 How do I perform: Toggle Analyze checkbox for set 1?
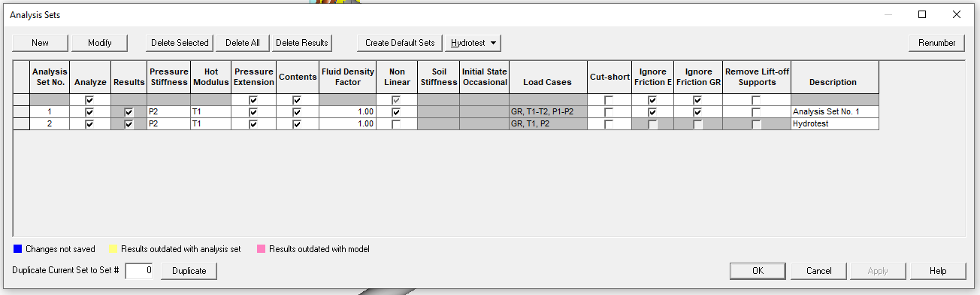pos(90,112)
